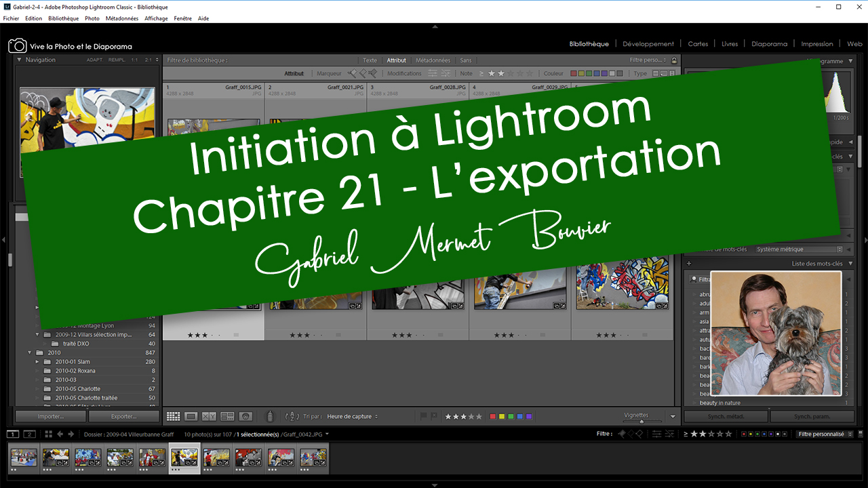Open the Bibliothèque menu
868x488 pixels.
coord(63,18)
